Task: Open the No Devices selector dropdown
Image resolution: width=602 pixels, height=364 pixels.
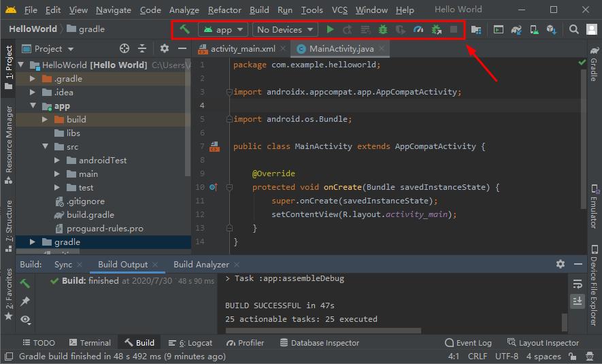Action: (284, 30)
